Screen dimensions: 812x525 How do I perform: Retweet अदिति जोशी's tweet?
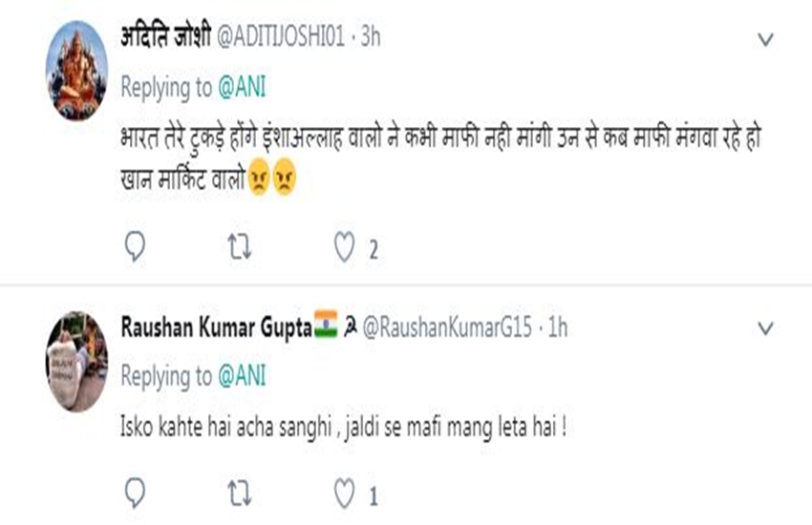pos(239,248)
